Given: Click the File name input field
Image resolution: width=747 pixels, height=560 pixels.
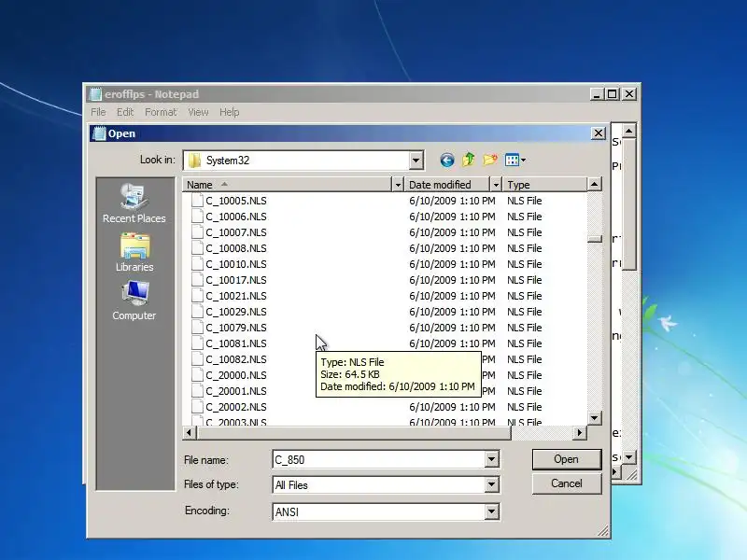Looking at the screenshot, I should (x=379, y=459).
